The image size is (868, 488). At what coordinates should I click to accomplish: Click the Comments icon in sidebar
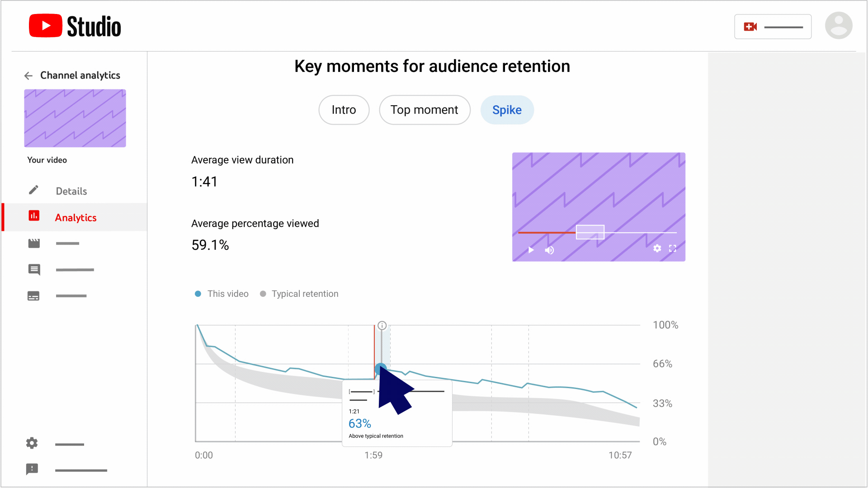[34, 269]
